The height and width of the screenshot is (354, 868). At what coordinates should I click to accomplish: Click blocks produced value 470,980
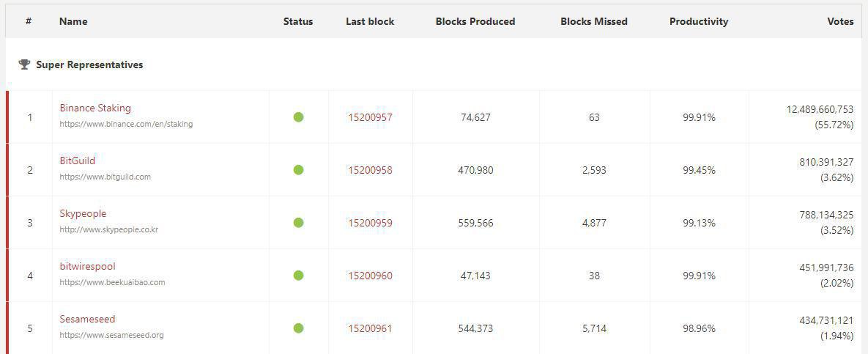pyautogui.click(x=475, y=170)
